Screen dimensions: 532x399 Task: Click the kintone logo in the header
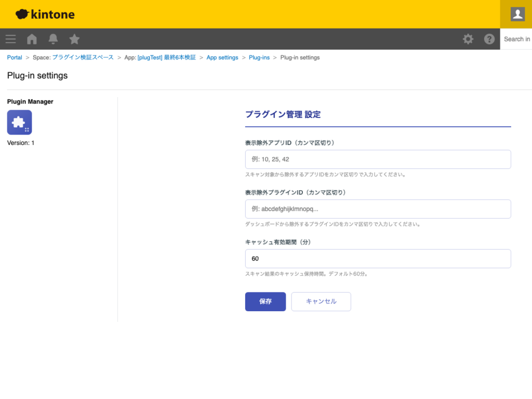[44, 14]
